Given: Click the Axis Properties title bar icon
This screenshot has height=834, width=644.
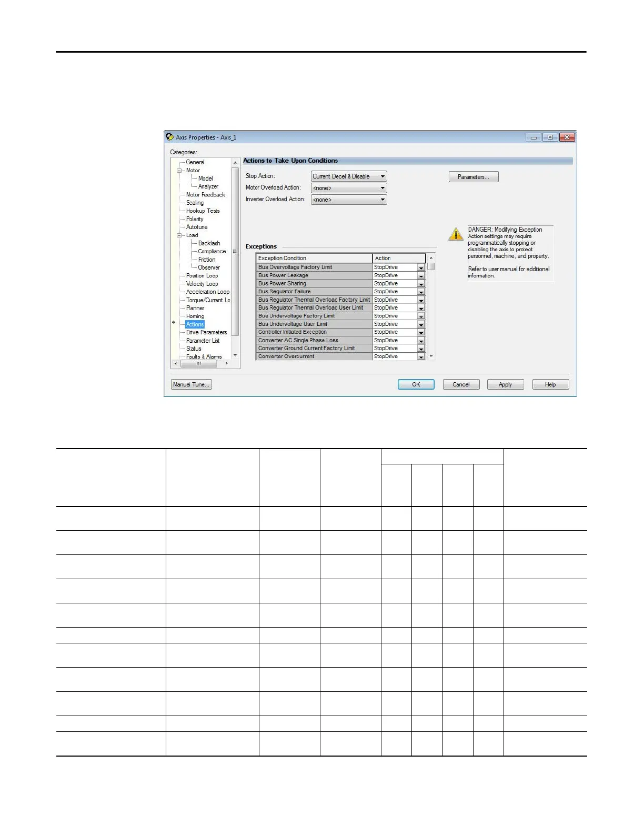Looking at the screenshot, I should [170, 137].
